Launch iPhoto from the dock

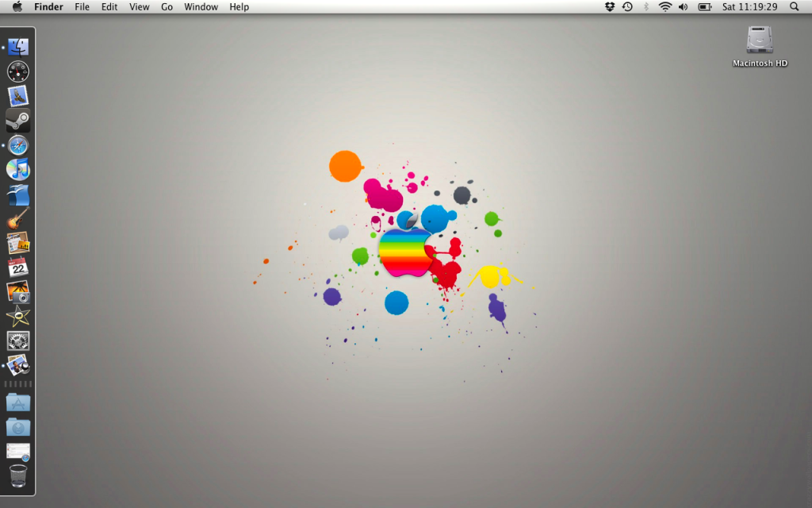point(18,292)
